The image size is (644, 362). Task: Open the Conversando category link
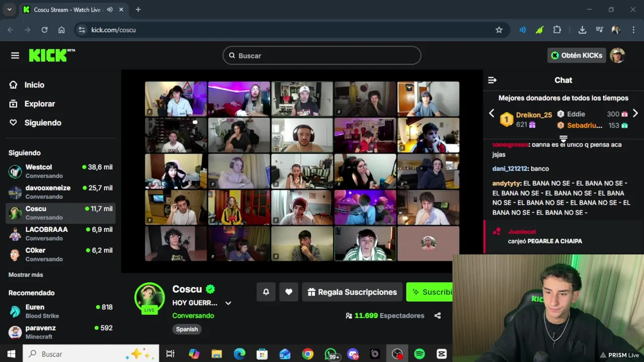click(x=193, y=316)
